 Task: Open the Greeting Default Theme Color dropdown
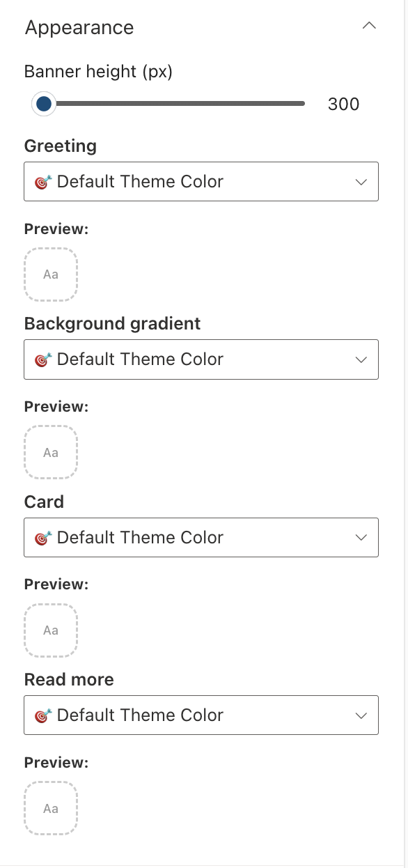(201, 181)
